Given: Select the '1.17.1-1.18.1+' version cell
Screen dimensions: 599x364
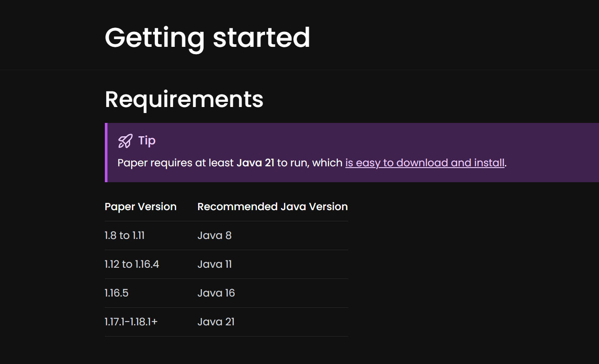Looking at the screenshot, I should tap(131, 322).
